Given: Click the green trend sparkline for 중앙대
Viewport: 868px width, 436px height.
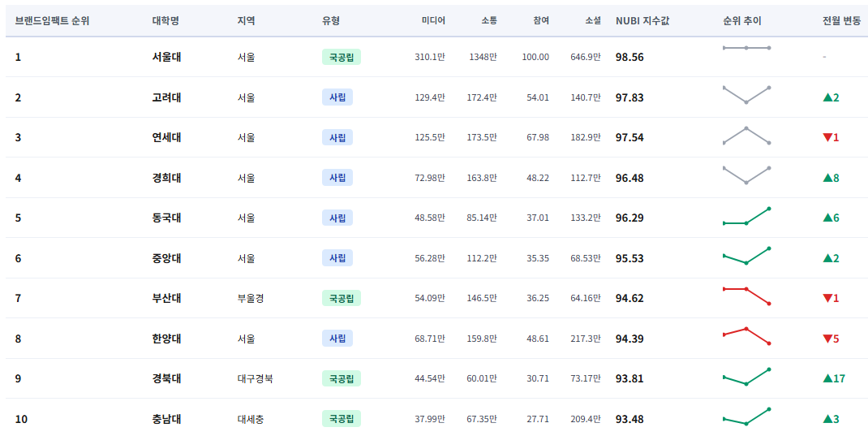Looking at the screenshot, I should pos(746,256).
